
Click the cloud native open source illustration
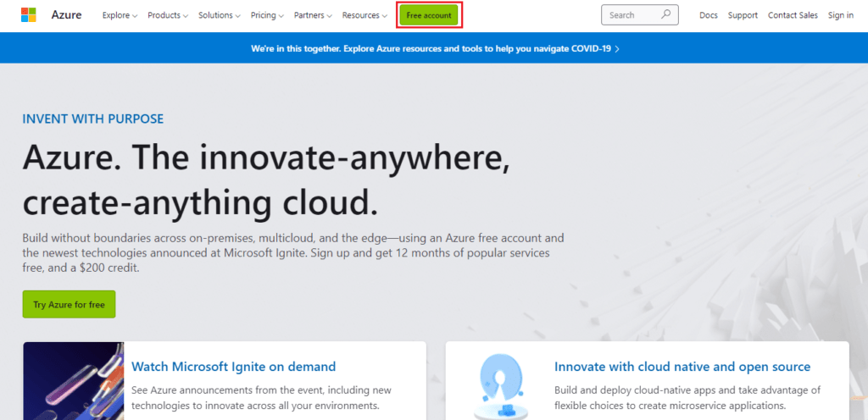pyautogui.click(x=500, y=385)
